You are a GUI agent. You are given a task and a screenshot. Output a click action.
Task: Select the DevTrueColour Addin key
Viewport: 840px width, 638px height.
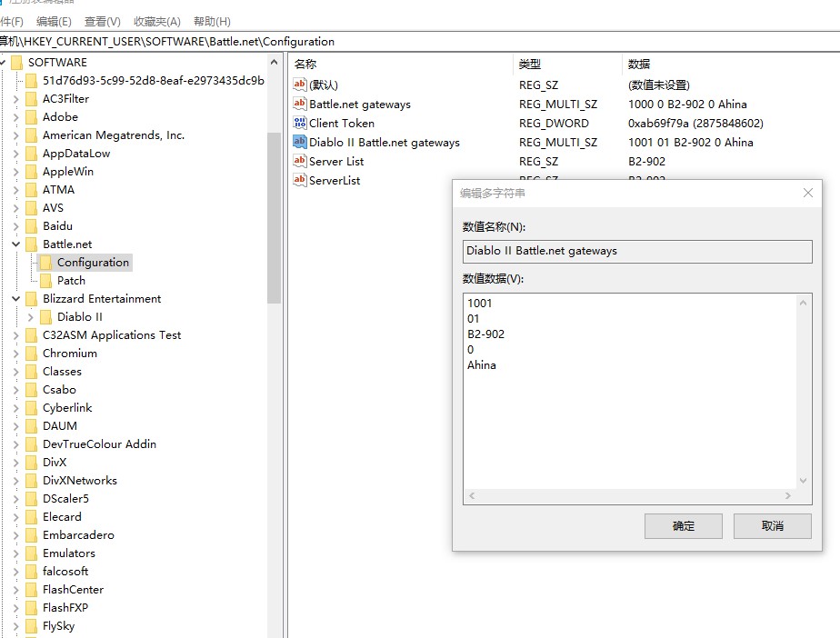99,444
